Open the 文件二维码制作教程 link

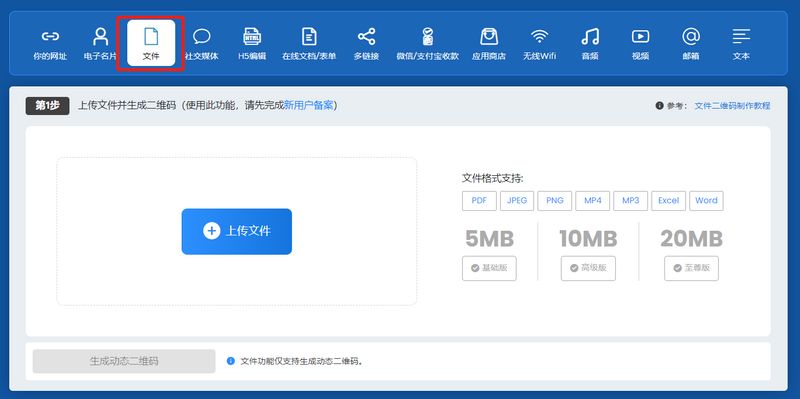(x=732, y=106)
